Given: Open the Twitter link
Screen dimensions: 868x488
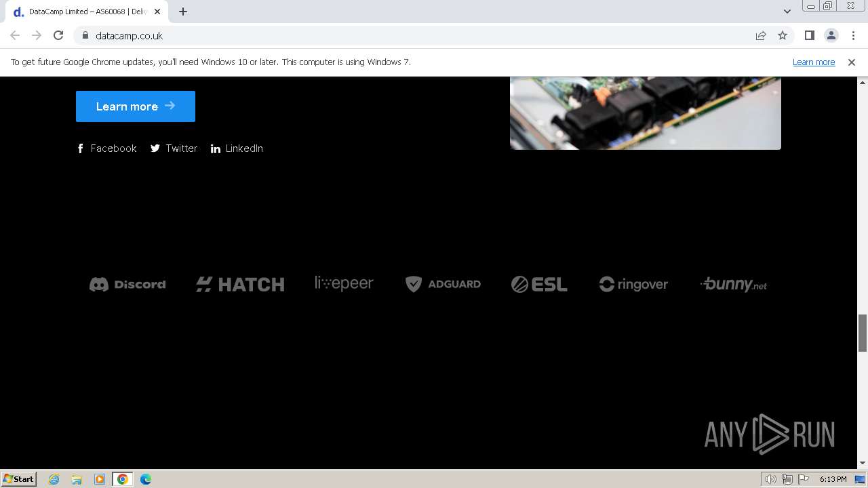Looking at the screenshot, I should coord(174,148).
